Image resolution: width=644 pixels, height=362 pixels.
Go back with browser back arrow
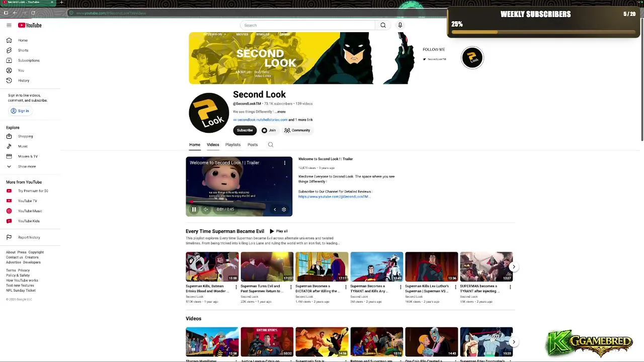(x=15, y=13)
